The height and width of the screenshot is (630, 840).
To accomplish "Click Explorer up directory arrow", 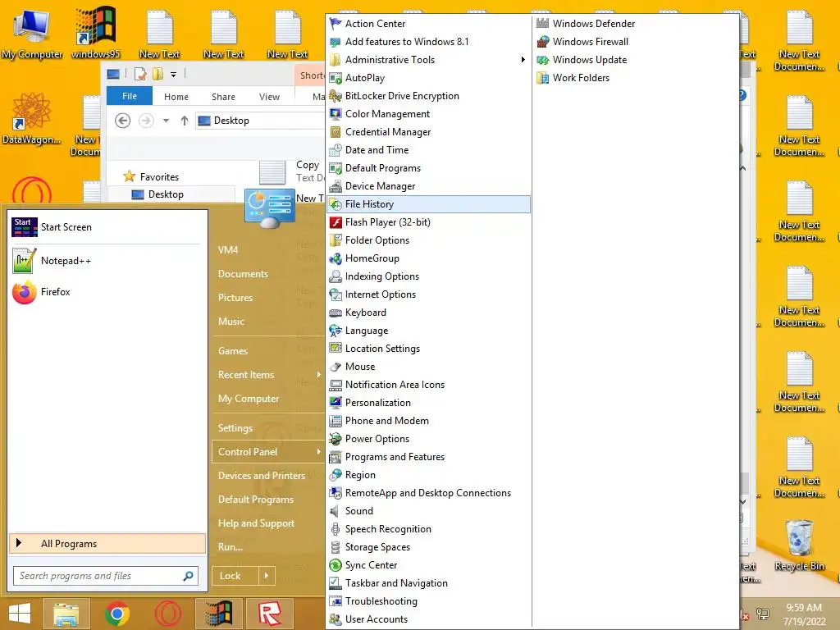I will tap(185, 121).
